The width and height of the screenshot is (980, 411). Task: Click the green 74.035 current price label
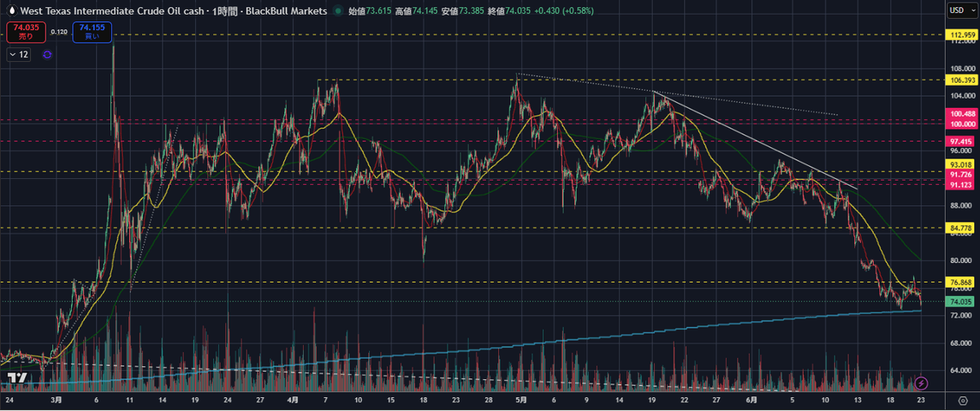tap(960, 302)
